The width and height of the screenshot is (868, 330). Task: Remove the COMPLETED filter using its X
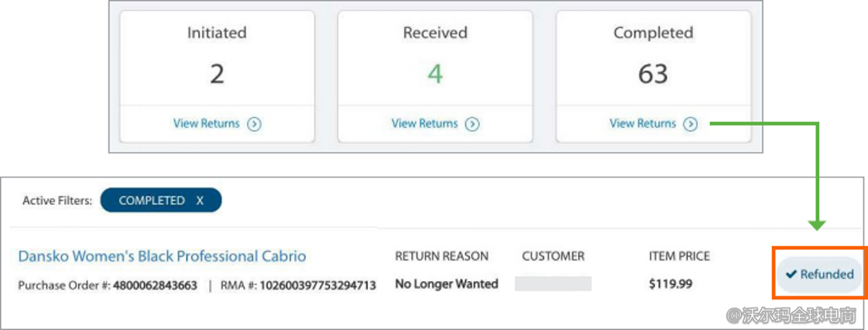click(200, 201)
